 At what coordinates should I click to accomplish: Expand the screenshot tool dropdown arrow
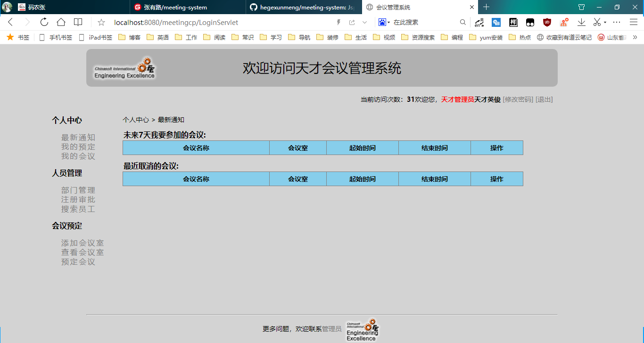pos(605,22)
